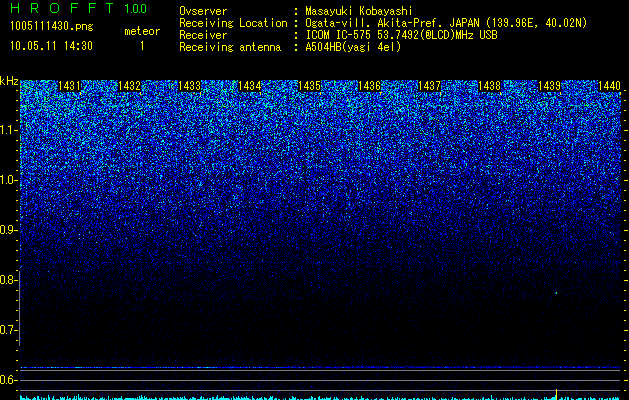Click the 'Receiving Location' label
This screenshot has width=629, height=400.
point(233,23)
